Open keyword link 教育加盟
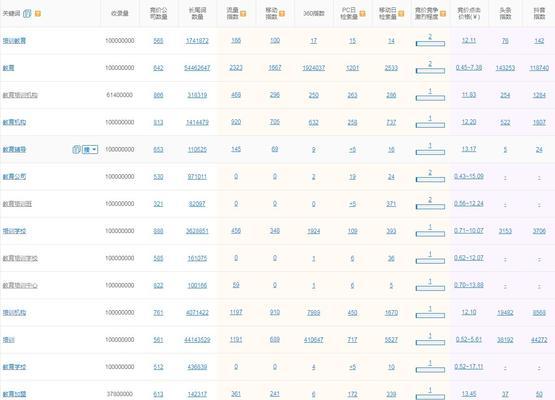This screenshot has height=400, width=555. [x=14, y=394]
